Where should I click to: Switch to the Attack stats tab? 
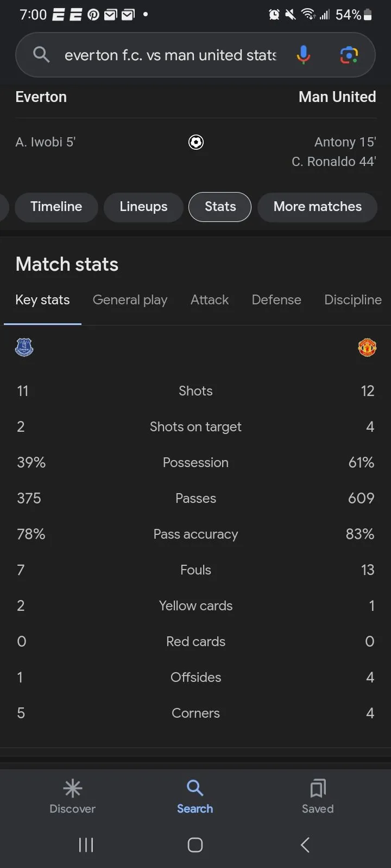pyautogui.click(x=210, y=300)
